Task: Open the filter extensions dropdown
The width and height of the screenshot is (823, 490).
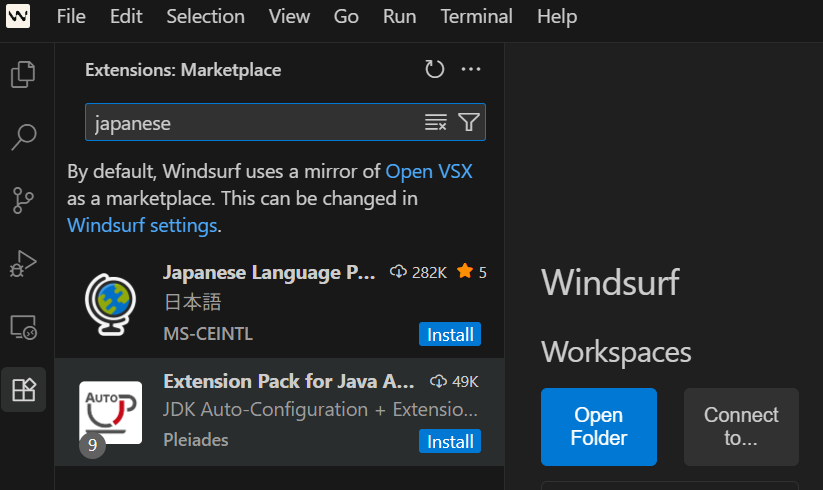Action: [469, 122]
